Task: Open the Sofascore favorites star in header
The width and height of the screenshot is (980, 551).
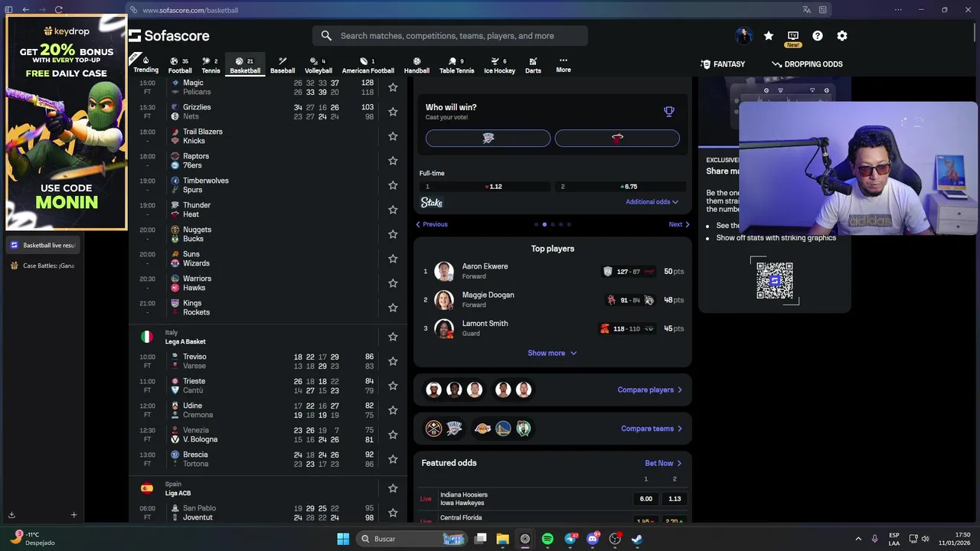Action: (769, 36)
